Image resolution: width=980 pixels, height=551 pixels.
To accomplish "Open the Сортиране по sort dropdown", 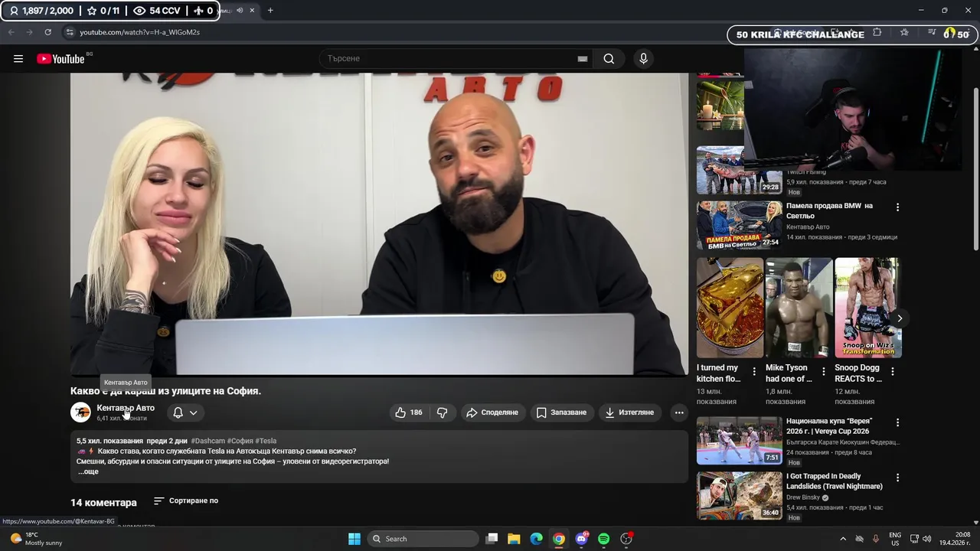I will [186, 500].
